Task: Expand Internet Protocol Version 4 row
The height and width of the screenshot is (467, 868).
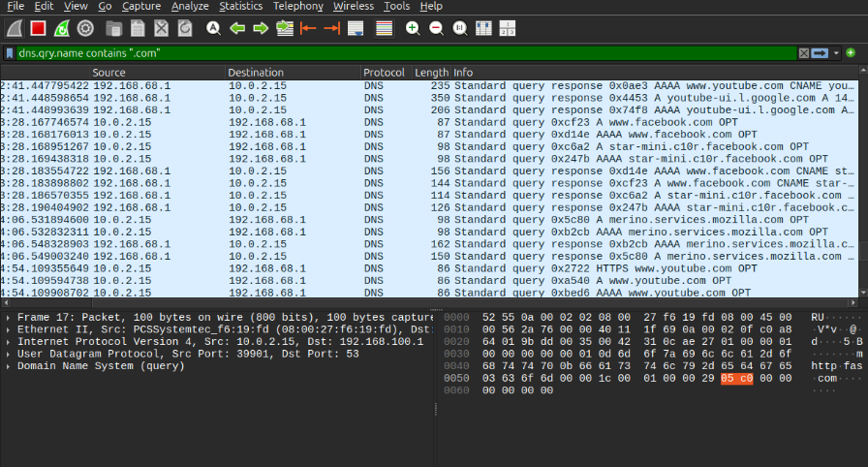Action: (x=9, y=342)
